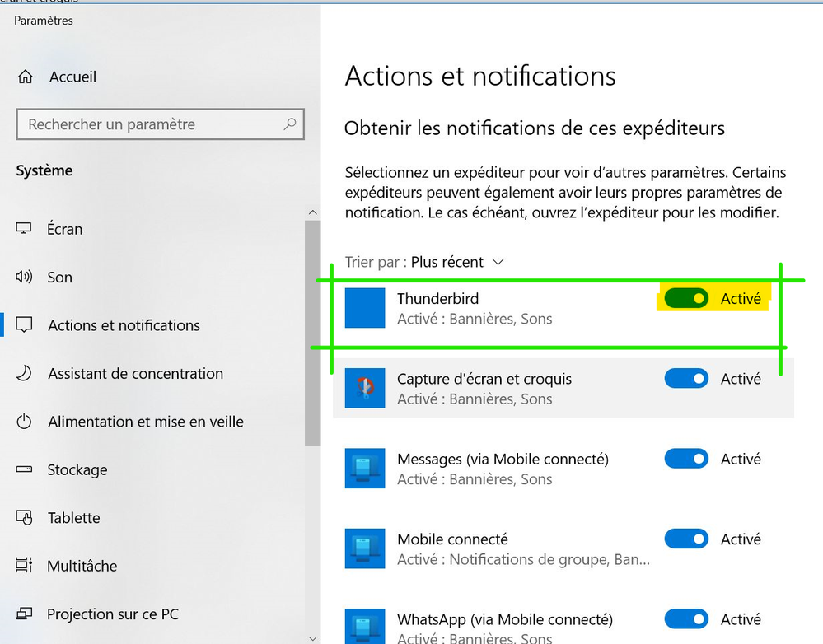Open the Trier par Plus récent dropdown
The image size is (823, 644).
coord(457,262)
